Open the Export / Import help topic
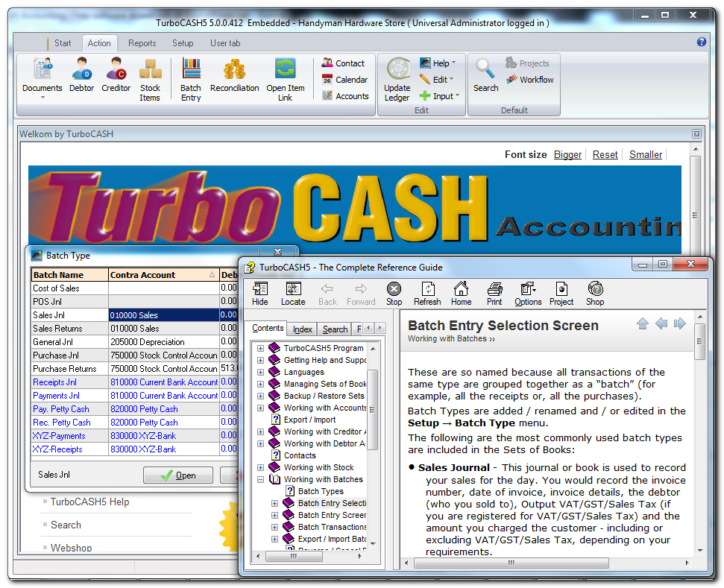 [x=309, y=420]
